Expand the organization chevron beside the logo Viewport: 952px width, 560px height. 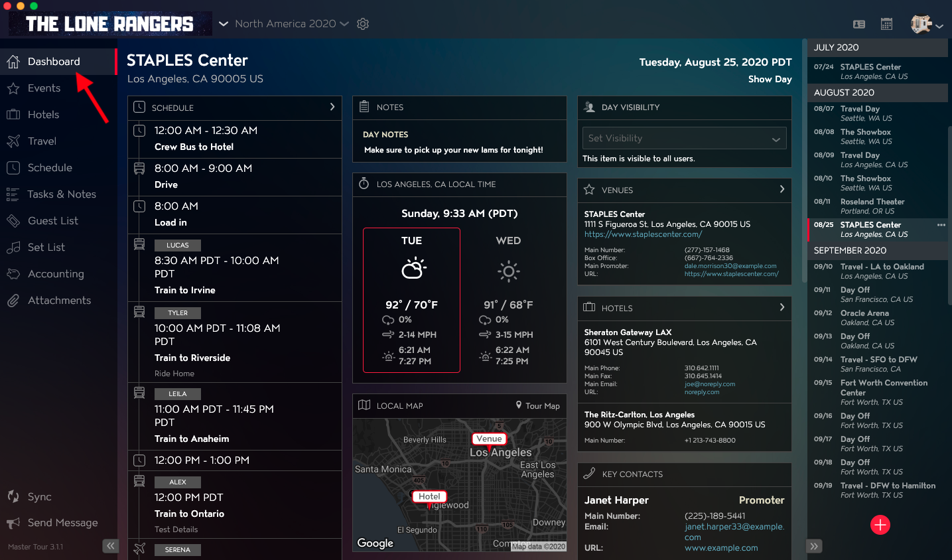point(224,24)
